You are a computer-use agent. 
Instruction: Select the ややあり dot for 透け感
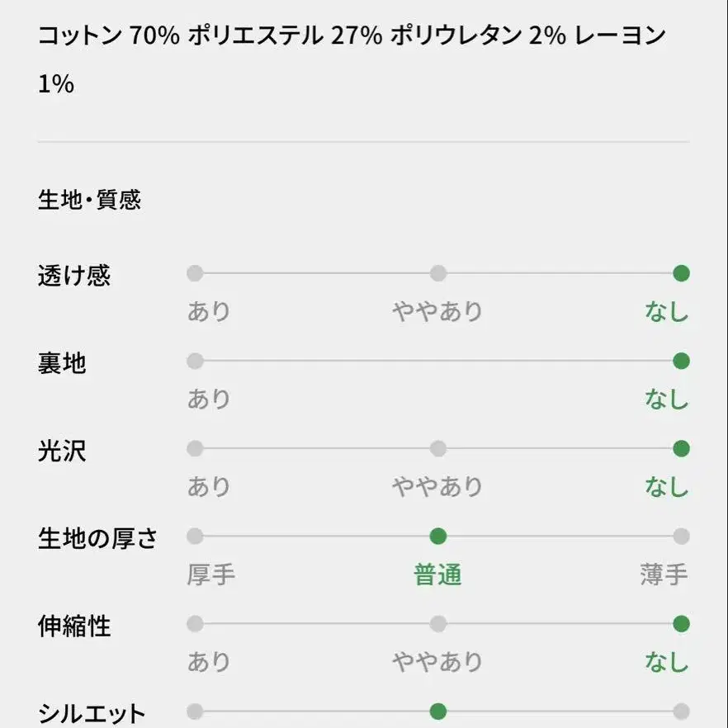tap(438, 273)
